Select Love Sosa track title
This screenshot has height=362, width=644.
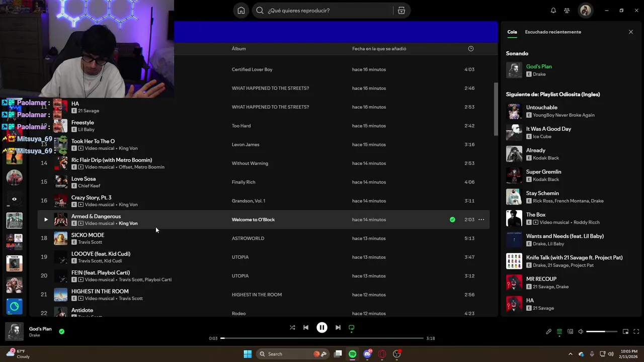(x=84, y=179)
